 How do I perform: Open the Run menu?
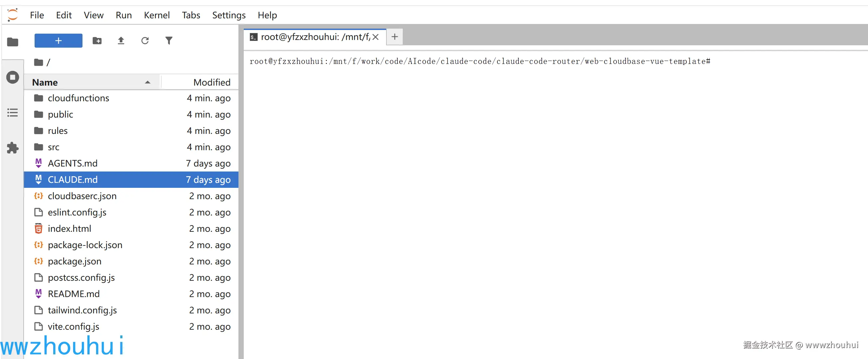pyautogui.click(x=124, y=15)
